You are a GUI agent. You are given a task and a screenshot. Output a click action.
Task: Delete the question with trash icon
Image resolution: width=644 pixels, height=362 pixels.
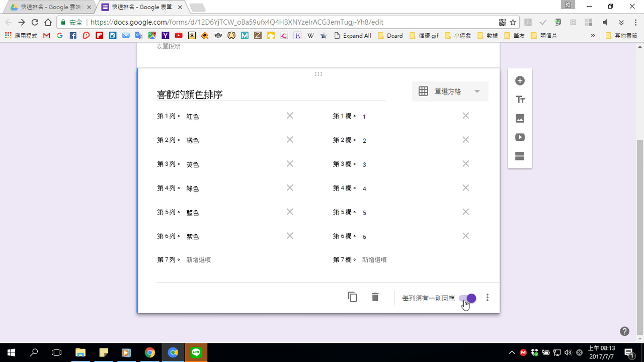coord(375,297)
